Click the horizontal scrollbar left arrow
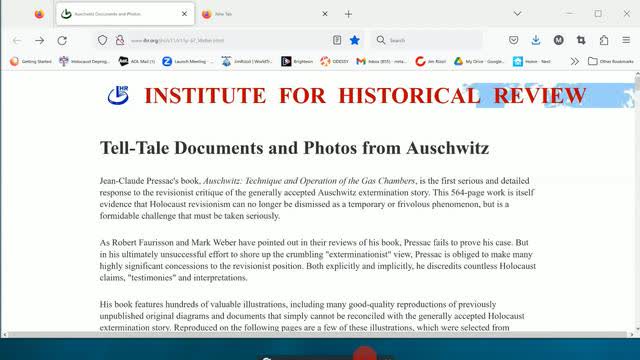640x360 pixels. point(4,334)
